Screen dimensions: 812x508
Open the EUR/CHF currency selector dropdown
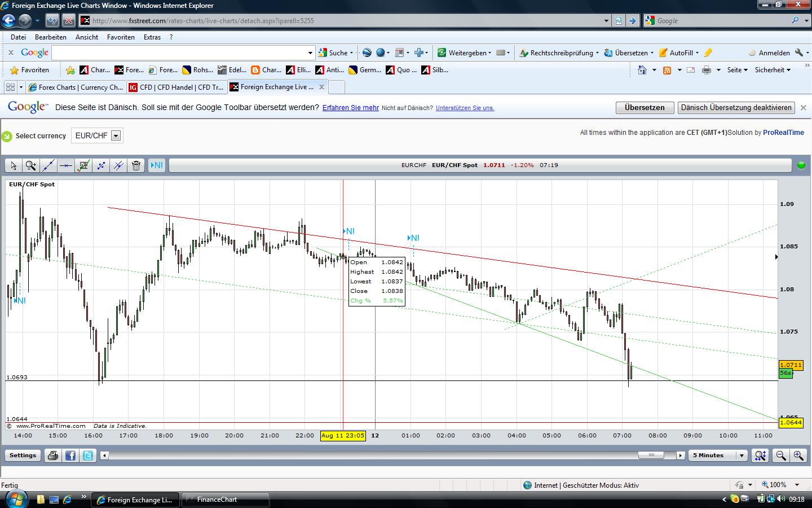(x=97, y=135)
